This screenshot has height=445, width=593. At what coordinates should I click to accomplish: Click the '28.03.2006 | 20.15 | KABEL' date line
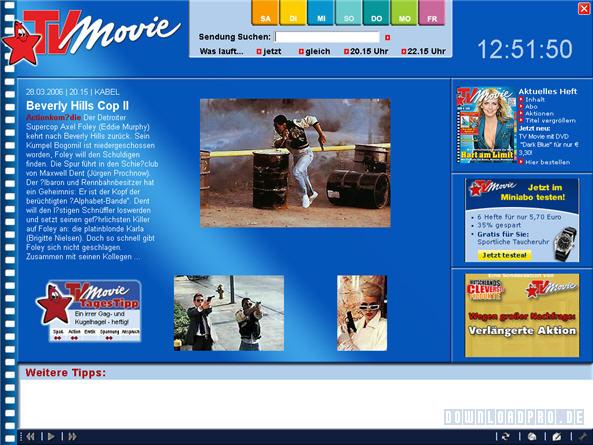(73, 92)
